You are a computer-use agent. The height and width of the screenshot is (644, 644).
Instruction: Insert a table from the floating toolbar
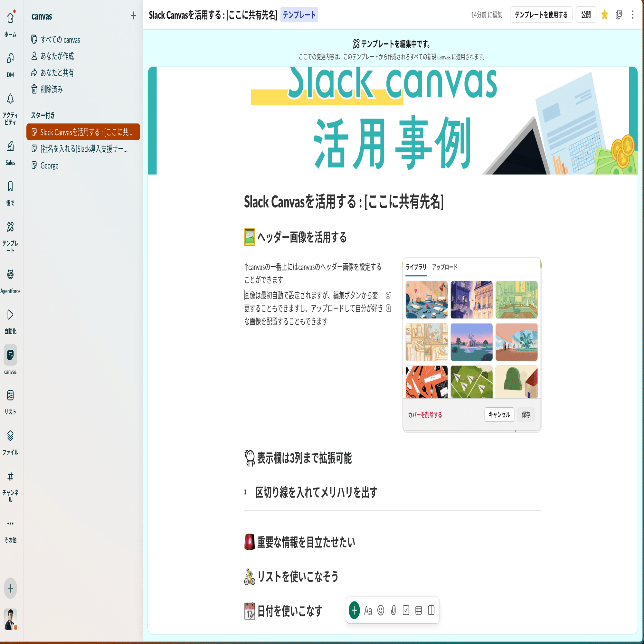tap(419, 610)
